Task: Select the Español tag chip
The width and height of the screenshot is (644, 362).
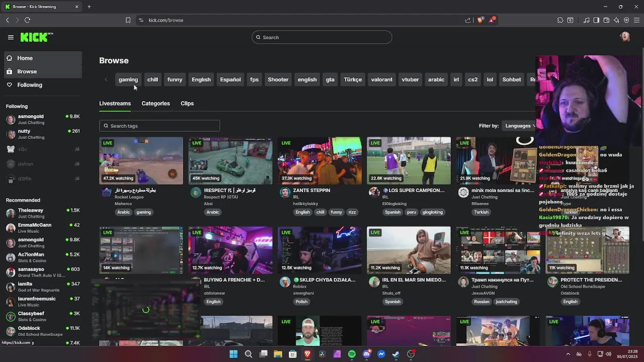Action: [x=230, y=79]
